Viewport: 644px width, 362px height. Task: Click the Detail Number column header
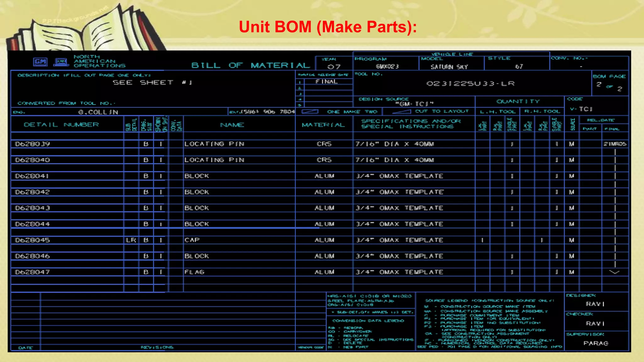[61, 125]
